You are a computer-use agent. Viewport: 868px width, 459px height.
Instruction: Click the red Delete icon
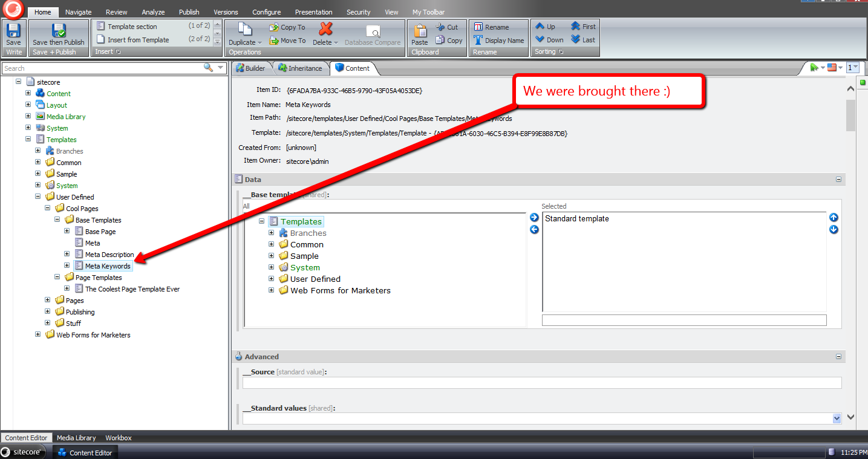coord(325,29)
